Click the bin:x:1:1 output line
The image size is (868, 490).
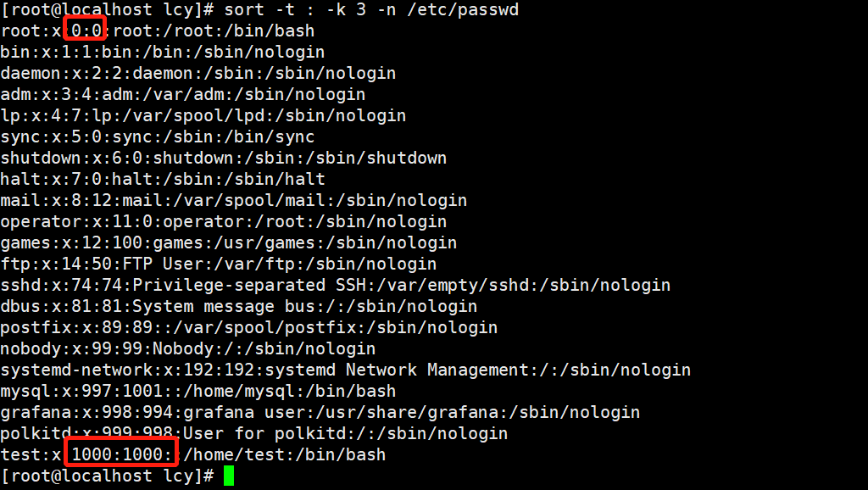[x=164, y=53]
